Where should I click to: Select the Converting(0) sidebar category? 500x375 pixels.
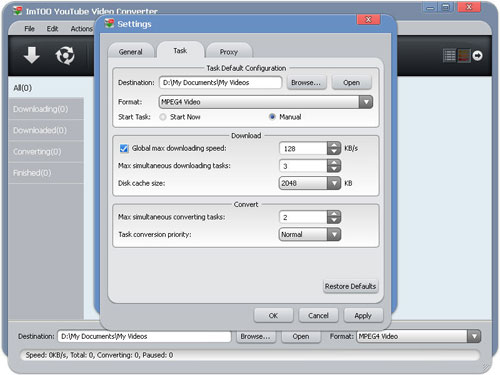coord(46,152)
